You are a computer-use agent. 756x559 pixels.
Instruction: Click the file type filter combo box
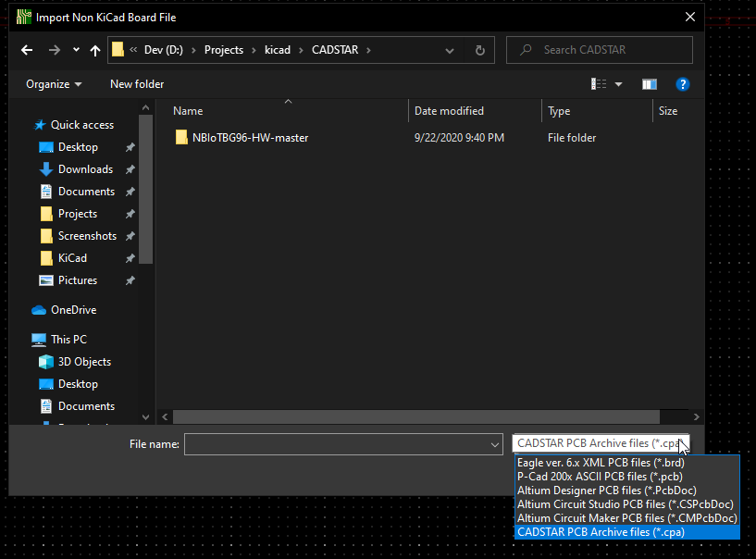click(x=601, y=443)
